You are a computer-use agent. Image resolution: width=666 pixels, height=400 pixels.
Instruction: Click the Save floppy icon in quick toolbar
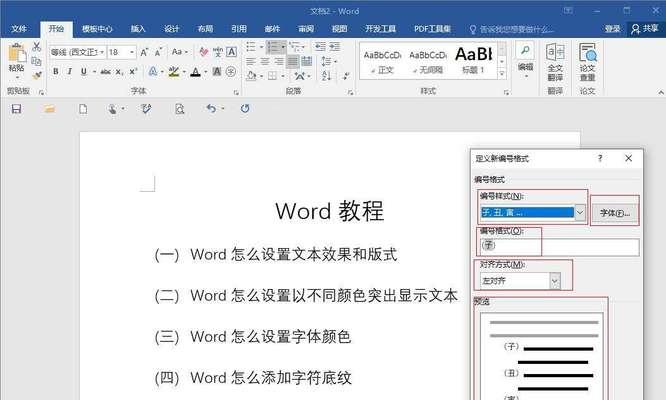(16, 109)
